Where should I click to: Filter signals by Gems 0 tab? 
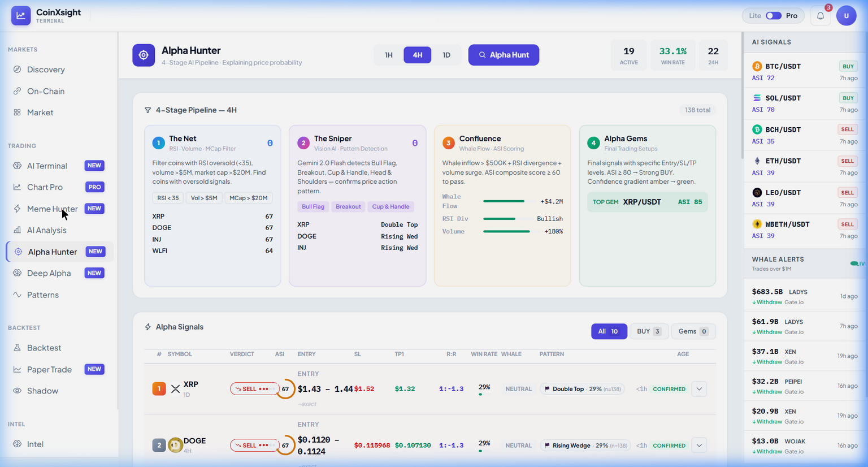pyautogui.click(x=693, y=331)
